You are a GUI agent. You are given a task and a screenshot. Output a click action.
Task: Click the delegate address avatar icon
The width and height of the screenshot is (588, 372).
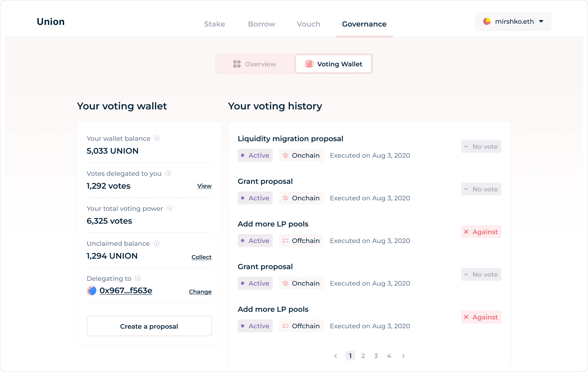[x=92, y=291]
